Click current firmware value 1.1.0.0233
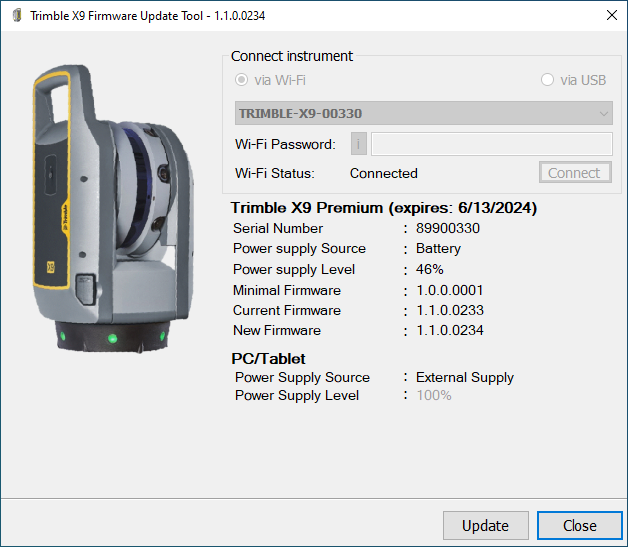The height and width of the screenshot is (547, 628). tap(450, 310)
